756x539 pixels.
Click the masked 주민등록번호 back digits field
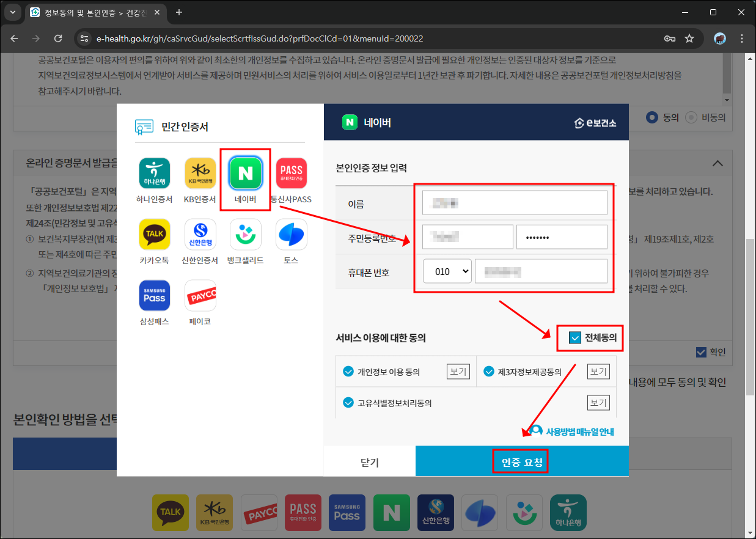(562, 237)
